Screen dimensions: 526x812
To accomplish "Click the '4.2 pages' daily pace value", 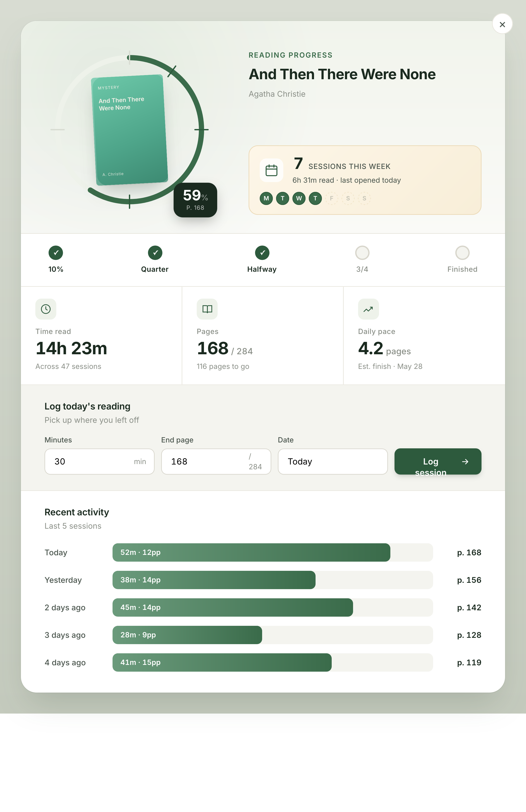I will [x=384, y=349].
